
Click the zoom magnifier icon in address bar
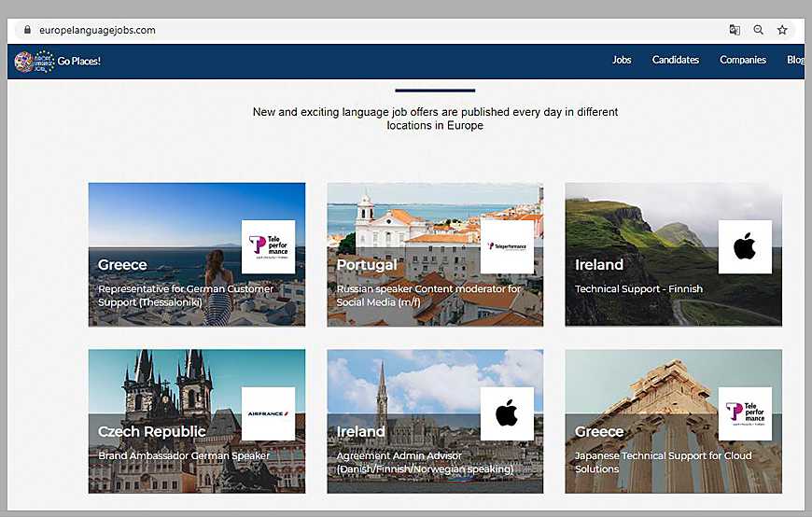759,30
